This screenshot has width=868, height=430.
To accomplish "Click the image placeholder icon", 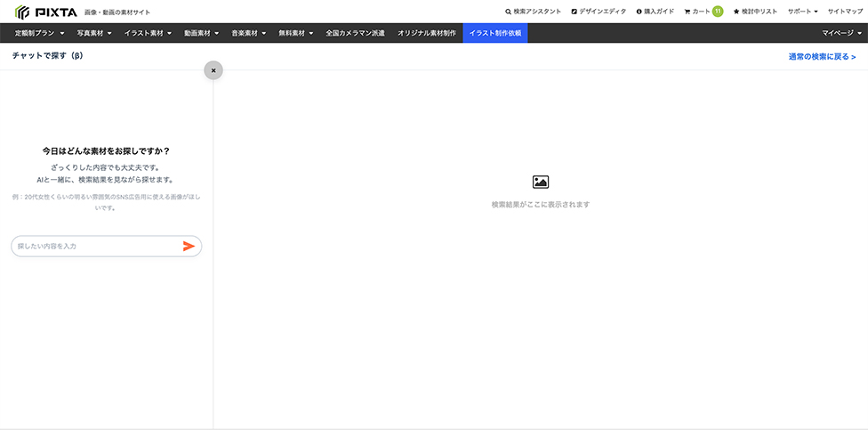I will point(541,182).
